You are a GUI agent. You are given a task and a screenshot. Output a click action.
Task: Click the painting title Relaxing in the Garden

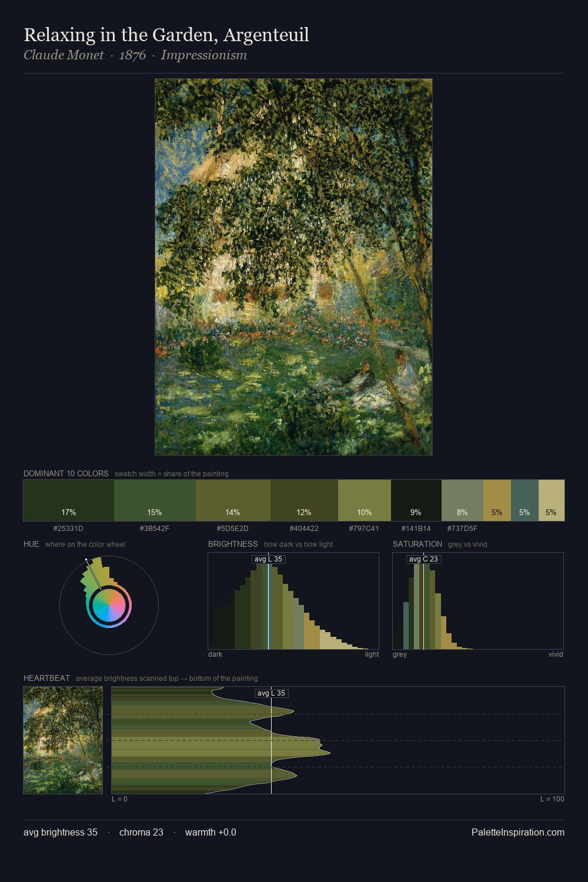tap(166, 35)
